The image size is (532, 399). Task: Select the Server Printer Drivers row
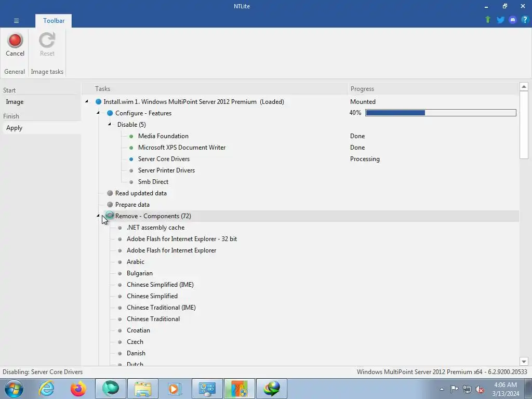tap(166, 170)
